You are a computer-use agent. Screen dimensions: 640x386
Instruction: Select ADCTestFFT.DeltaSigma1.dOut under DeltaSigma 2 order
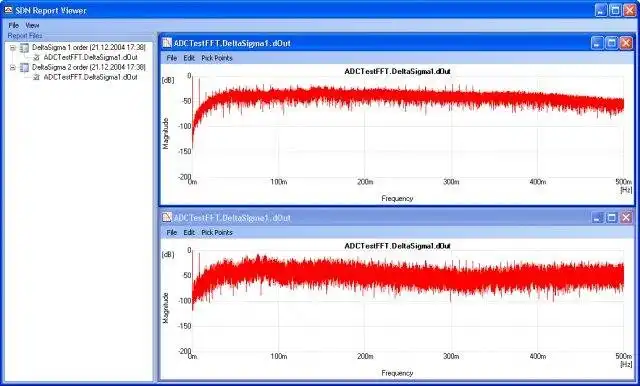pyautogui.click(x=91, y=77)
